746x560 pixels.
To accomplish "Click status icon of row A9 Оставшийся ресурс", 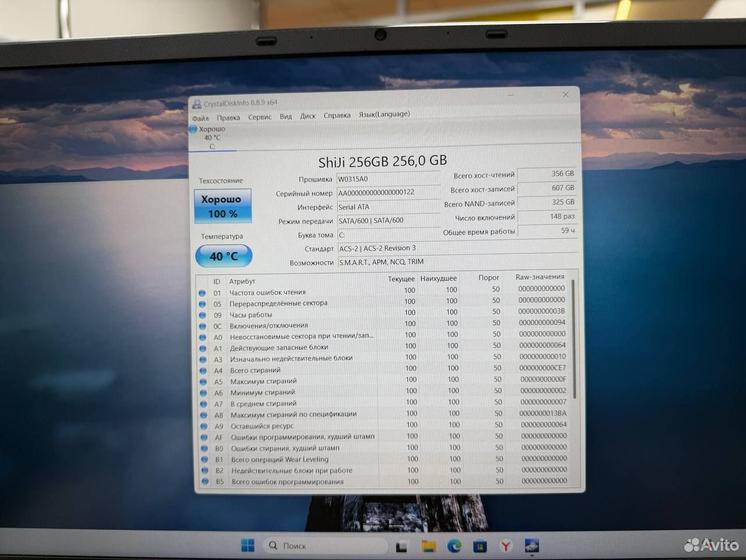I will [204, 426].
